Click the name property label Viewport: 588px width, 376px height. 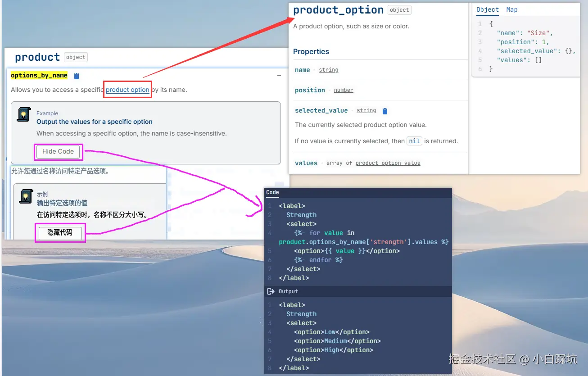click(303, 70)
